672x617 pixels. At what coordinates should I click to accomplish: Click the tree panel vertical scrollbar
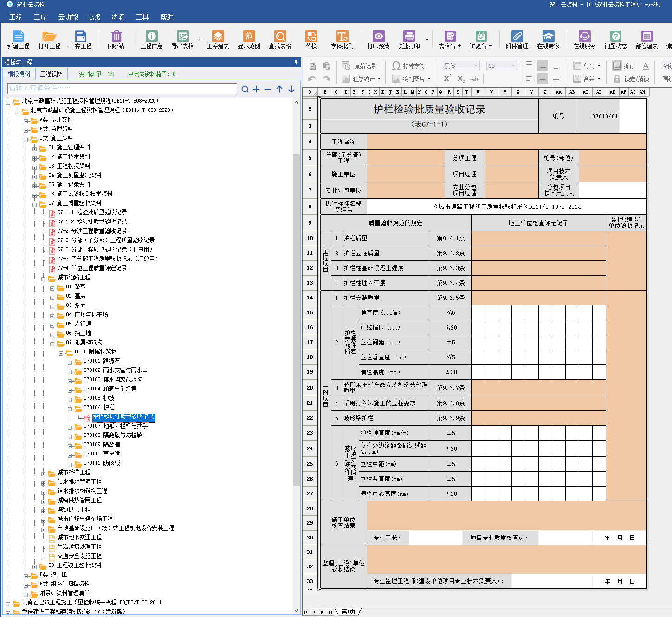click(296, 320)
